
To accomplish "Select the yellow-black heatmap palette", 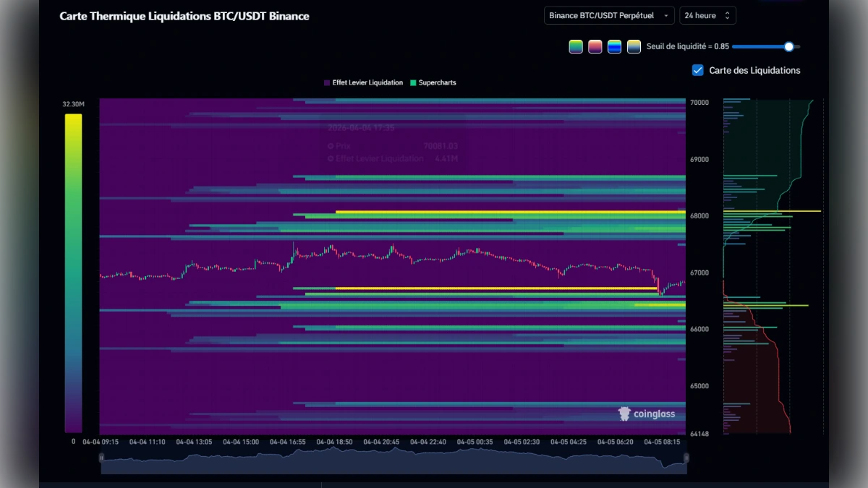I will click(x=634, y=46).
